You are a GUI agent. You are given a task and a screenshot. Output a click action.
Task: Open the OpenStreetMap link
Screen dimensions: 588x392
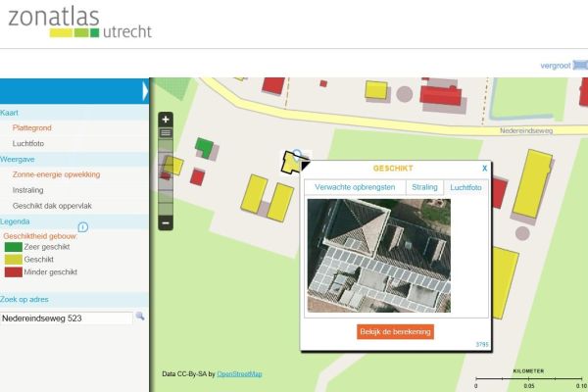239,373
